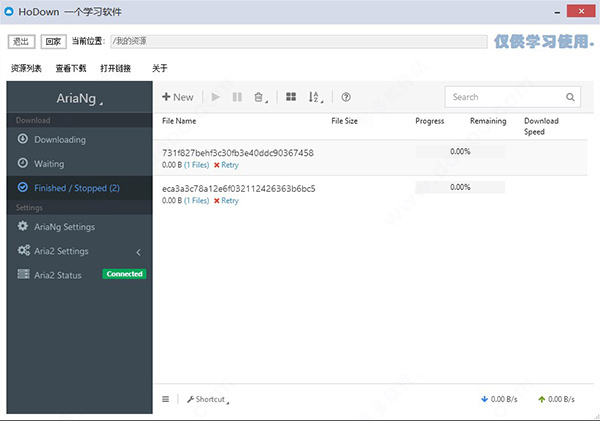The width and height of the screenshot is (600, 421).
Task: Click the Progress column header
Action: [430, 121]
